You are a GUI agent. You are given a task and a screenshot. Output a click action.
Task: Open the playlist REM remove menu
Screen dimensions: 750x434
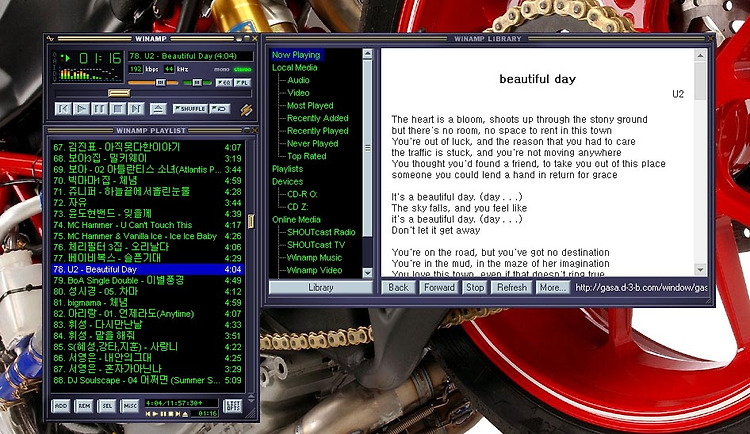[x=84, y=406]
